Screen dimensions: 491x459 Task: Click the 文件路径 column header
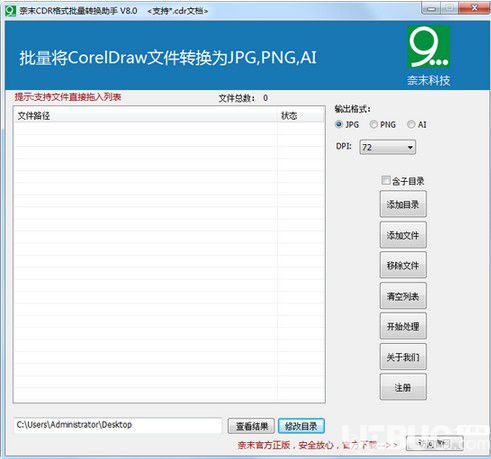[145, 116]
